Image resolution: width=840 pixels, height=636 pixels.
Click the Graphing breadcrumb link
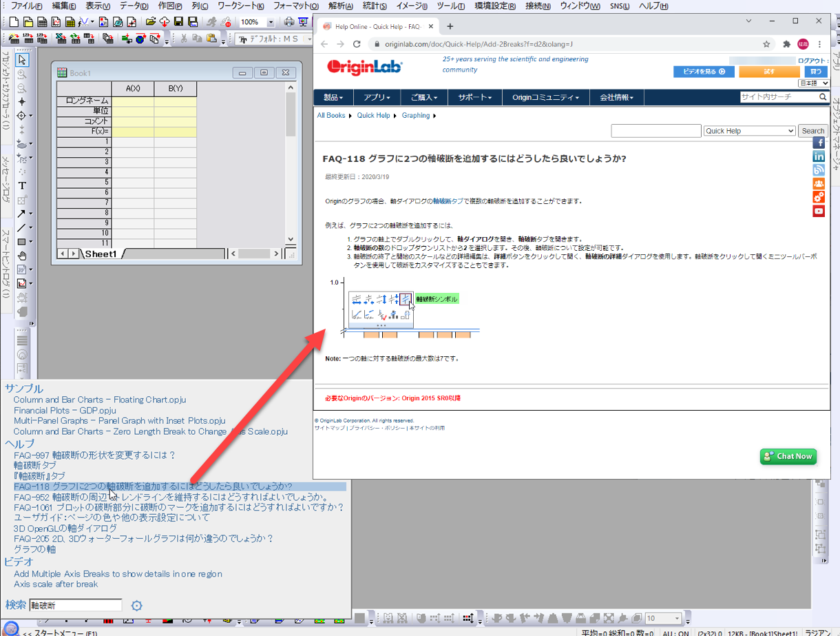416,116
